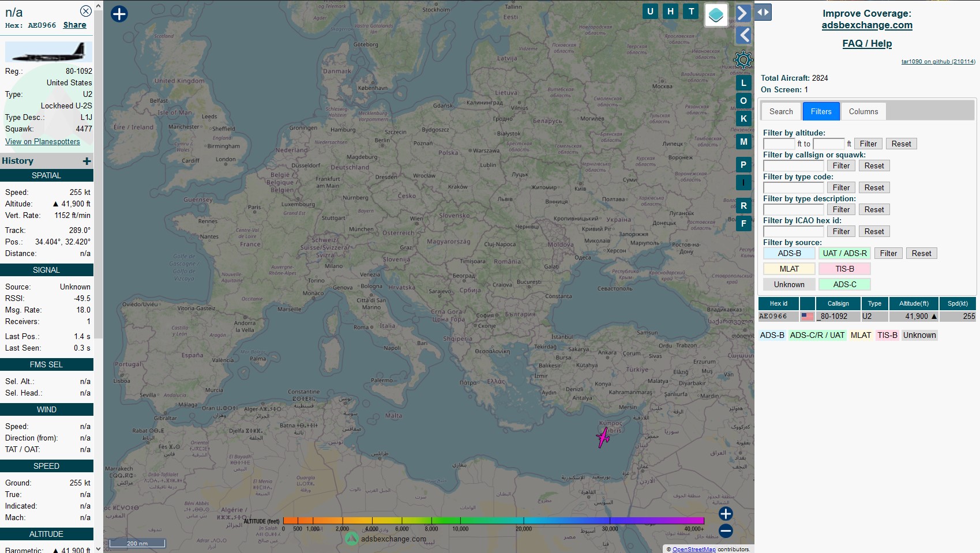Click the plus button at map top-left
Screen dimensions: 980x553
coord(119,14)
